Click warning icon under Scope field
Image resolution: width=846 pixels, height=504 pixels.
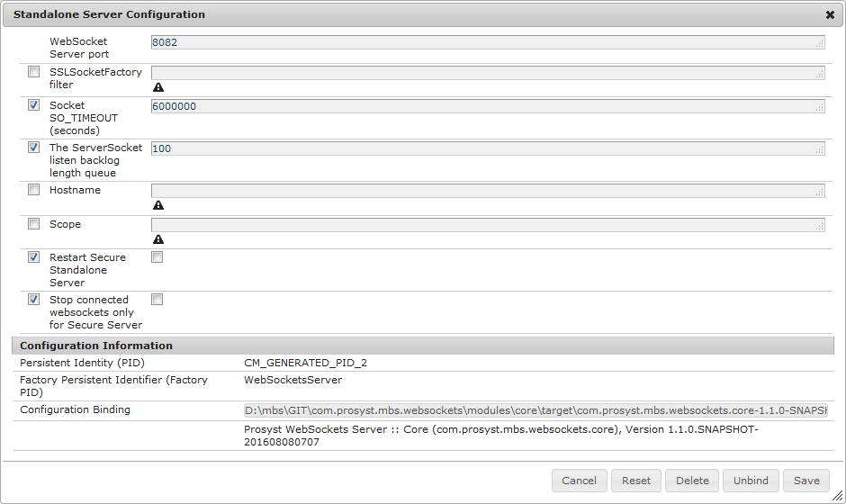[x=158, y=239]
